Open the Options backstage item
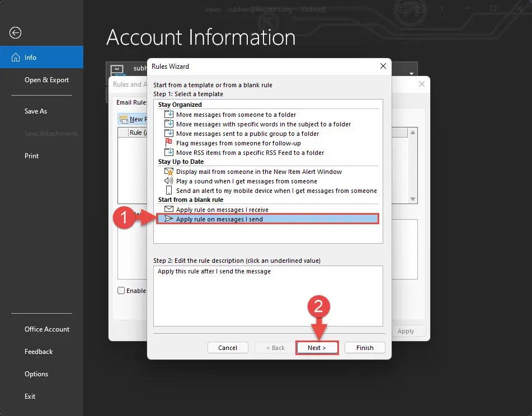532x416 pixels. coord(36,374)
